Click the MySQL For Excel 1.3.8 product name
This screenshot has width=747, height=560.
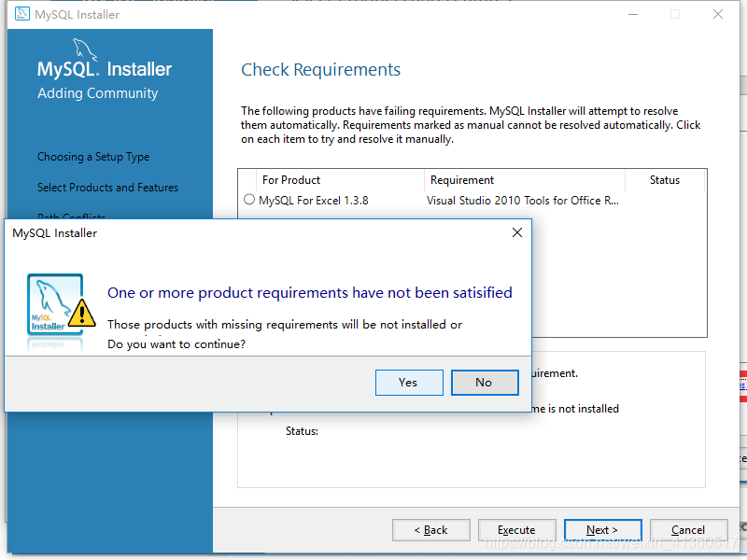[x=314, y=201]
